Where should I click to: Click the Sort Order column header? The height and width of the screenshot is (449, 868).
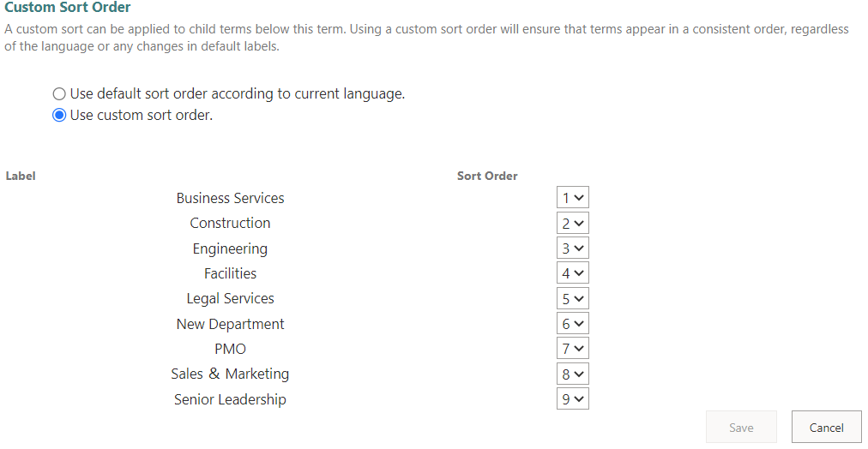pos(487,176)
